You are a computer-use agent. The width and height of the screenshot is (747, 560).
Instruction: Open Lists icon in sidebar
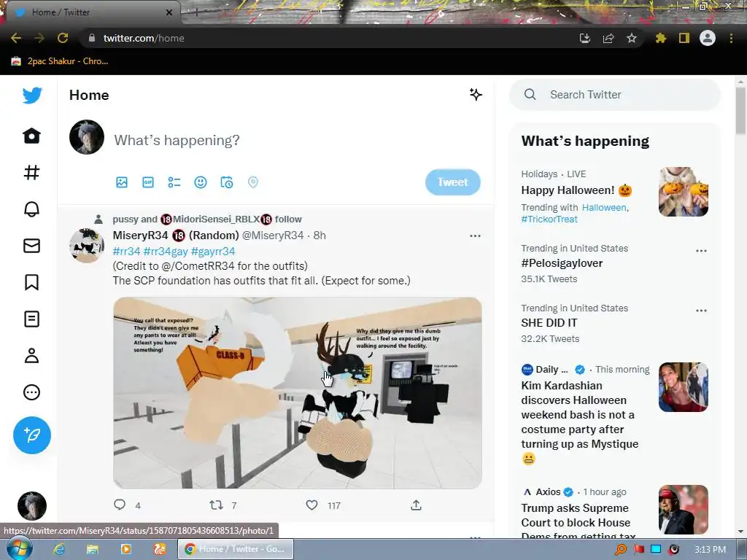point(32,319)
